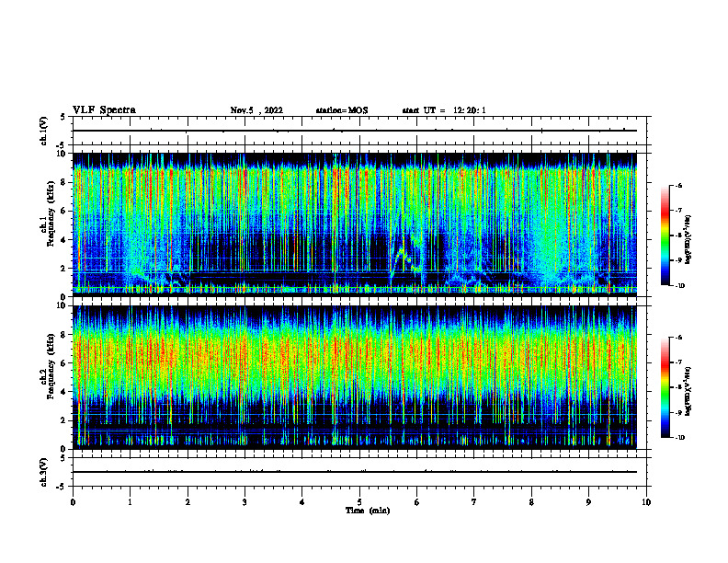Viewport: 728px width, 563px height.
Task: Click the ch.2 colorbar "log(PSD)" units label
Action: click(x=688, y=391)
